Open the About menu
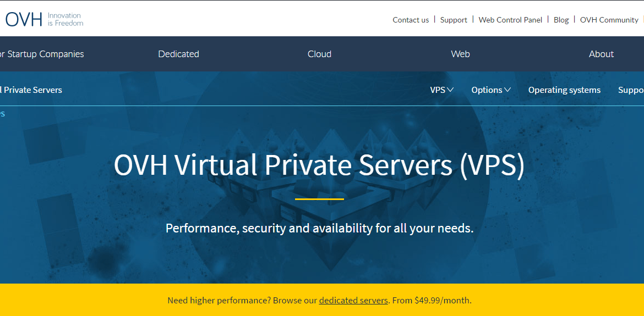 point(601,54)
